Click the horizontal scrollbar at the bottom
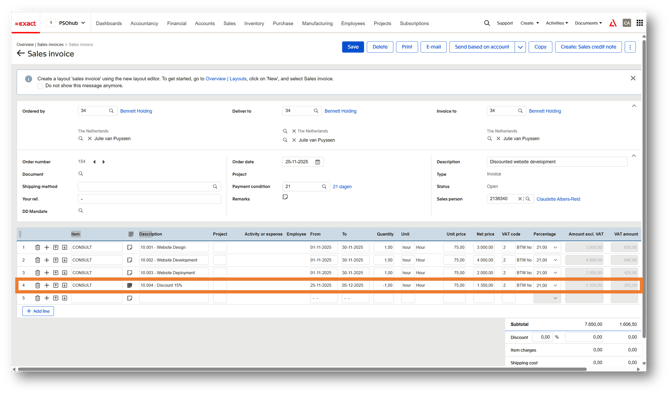The height and width of the screenshot is (395, 670). (x=301, y=369)
